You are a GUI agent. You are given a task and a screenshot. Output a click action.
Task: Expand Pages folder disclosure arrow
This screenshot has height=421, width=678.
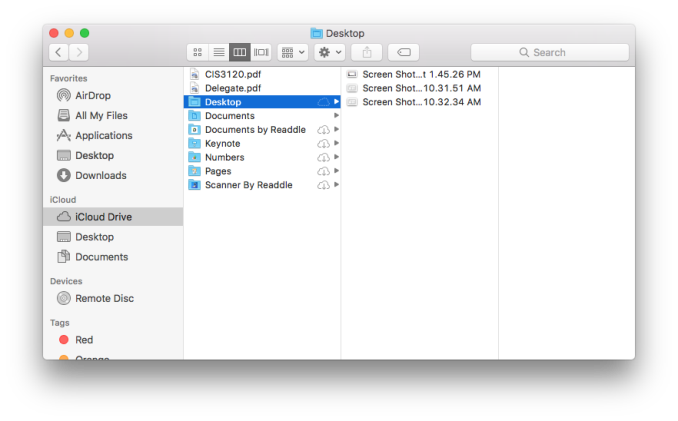click(x=336, y=171)
